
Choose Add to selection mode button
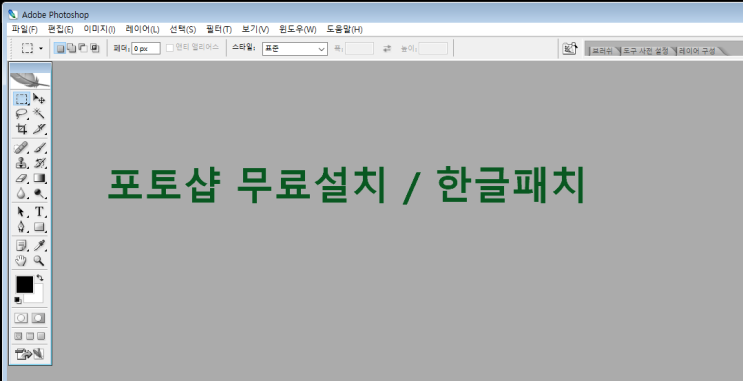click(x=72, y=48)
